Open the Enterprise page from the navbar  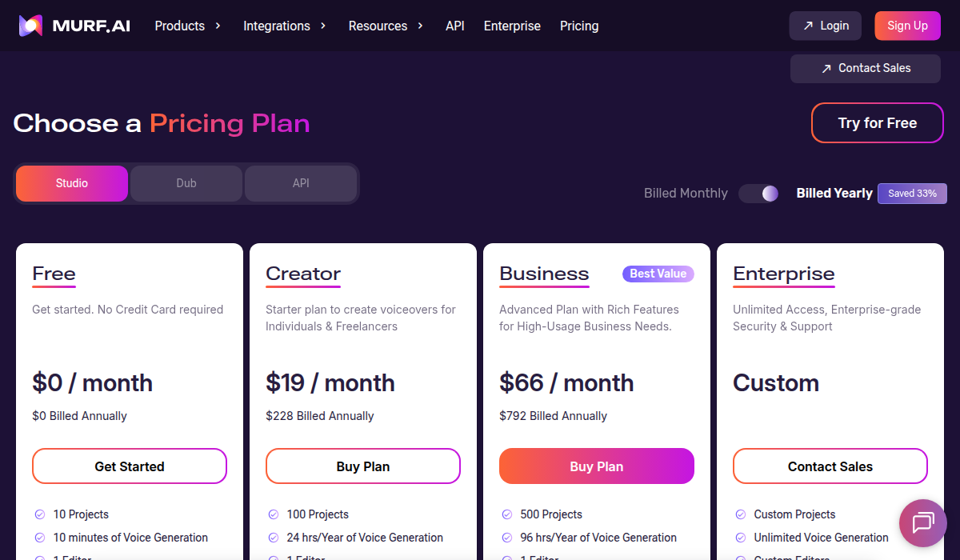(x=512, y=26)
